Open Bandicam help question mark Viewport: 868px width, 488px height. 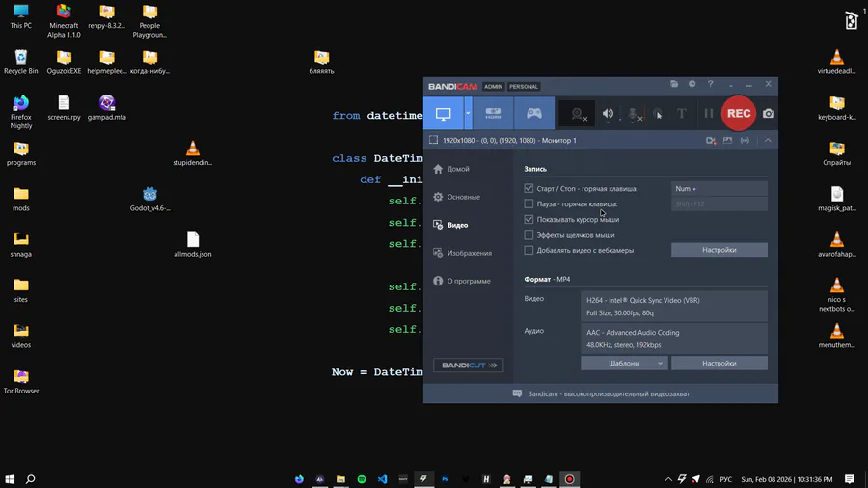click(710, 84)
